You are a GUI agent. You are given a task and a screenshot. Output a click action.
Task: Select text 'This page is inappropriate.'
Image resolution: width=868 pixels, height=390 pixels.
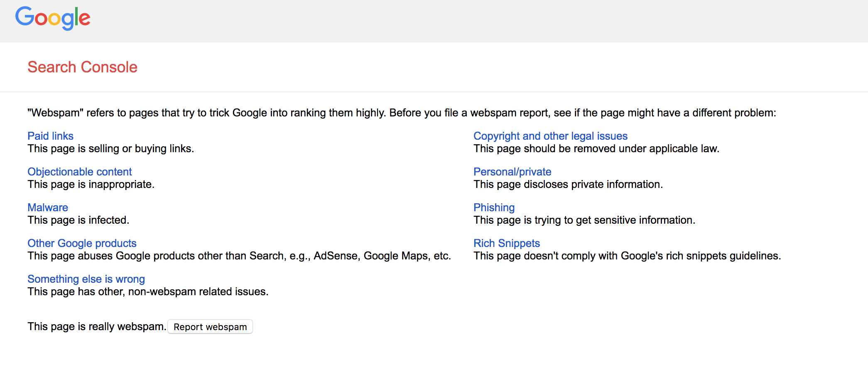tap(91, 184)
